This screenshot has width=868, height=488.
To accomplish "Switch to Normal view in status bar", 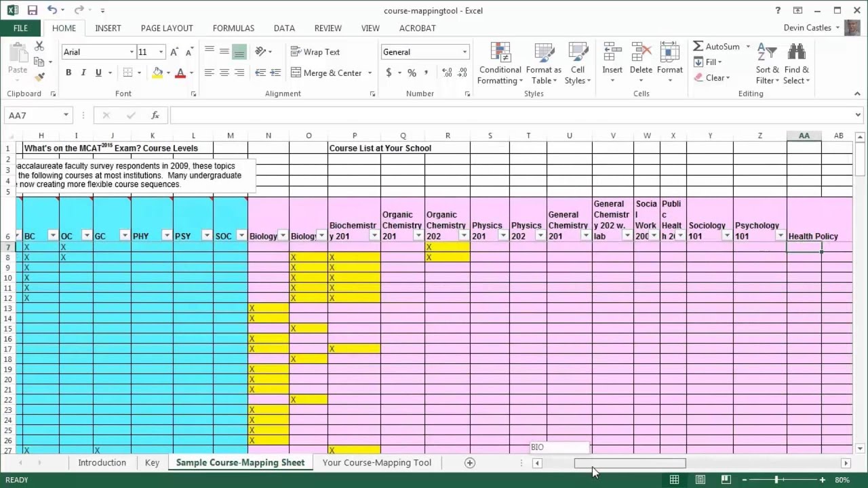I will click(x=674, y=480).
